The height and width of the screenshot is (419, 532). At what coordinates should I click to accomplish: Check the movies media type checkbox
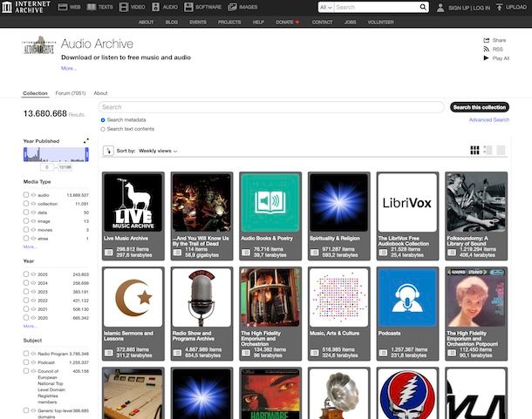[26, 229]
